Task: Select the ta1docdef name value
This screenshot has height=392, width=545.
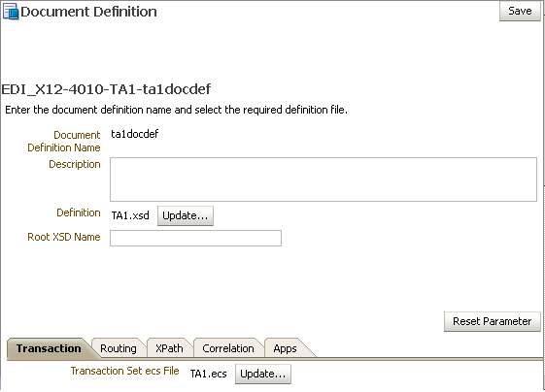Action: [135, 134]
